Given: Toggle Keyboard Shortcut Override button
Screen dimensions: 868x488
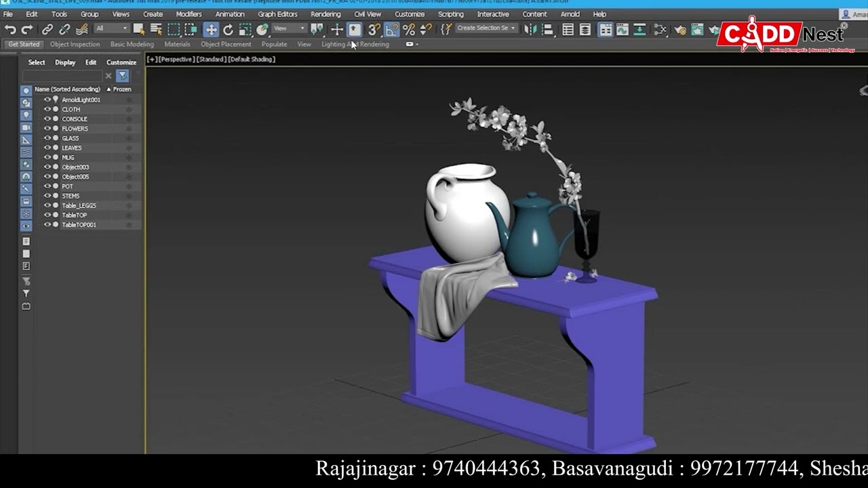Looking at the screenshot, I should 355,29.
